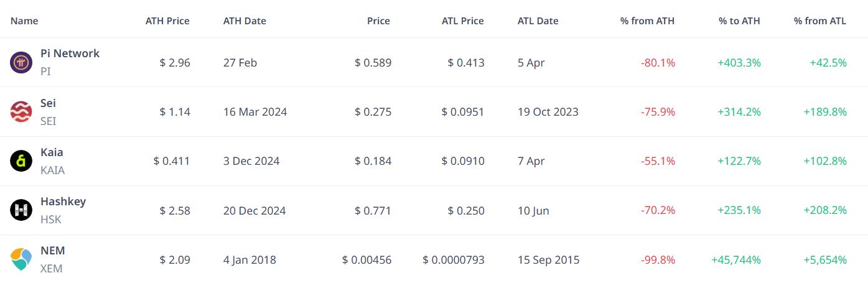Click the NEM coin logo
This screenshot has width=868, height=283.
(x=21, y=259)
